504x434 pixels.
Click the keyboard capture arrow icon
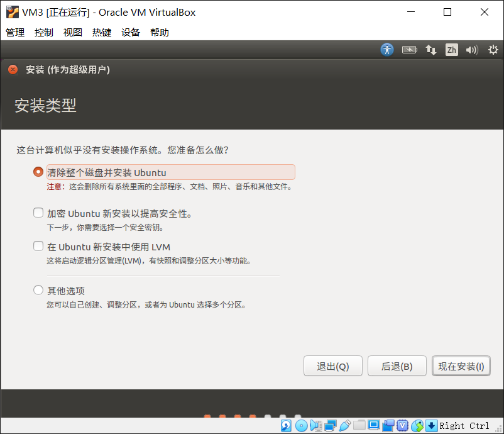click(x=431, y=426)
